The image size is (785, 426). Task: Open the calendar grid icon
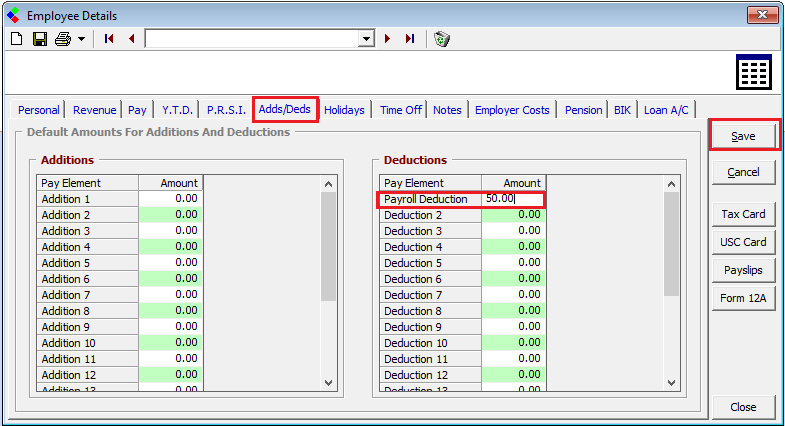point(754,73)
